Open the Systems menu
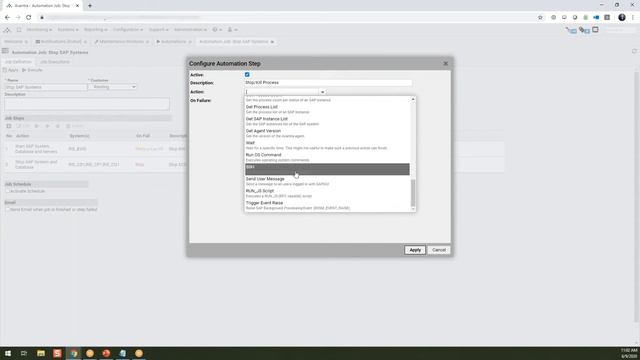This screenshot has width=640, height=360. coord(67,30)
